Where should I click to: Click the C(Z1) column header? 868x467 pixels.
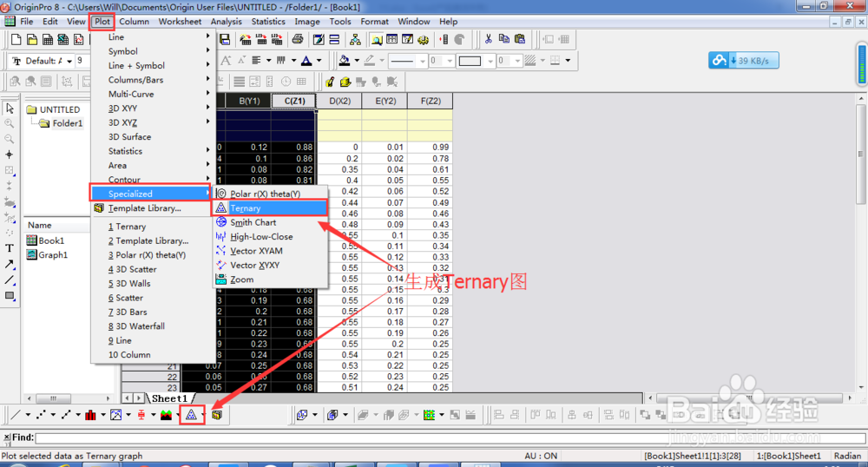click(x=294, y=101)
